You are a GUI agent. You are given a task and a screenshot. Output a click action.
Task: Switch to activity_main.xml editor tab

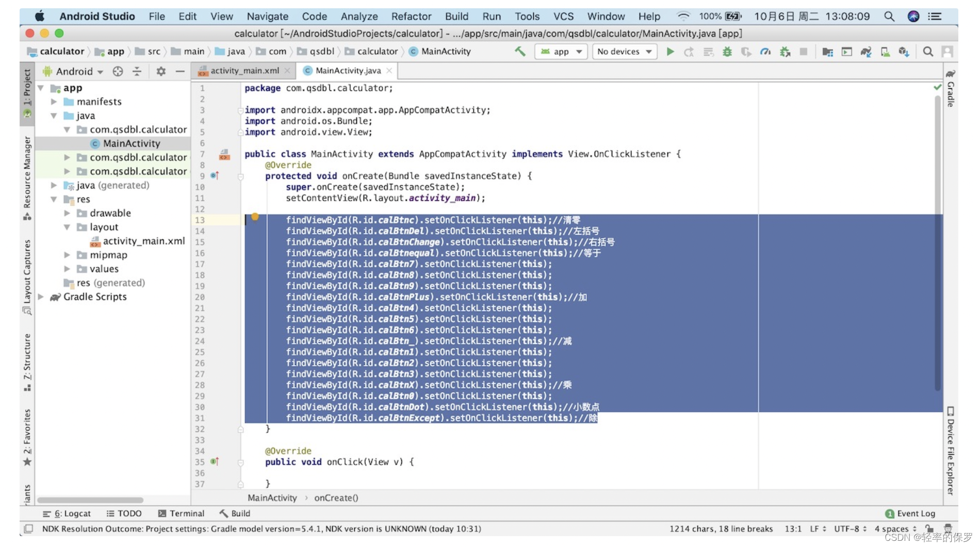pyautogui.click(x=244, y=71)
